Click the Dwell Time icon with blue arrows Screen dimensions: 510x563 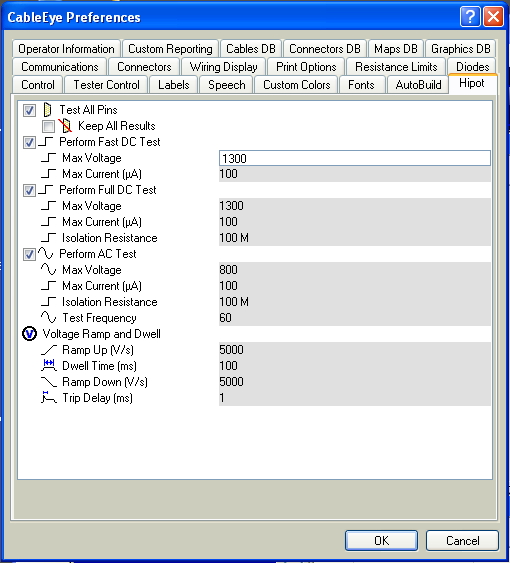pos(49,366)
